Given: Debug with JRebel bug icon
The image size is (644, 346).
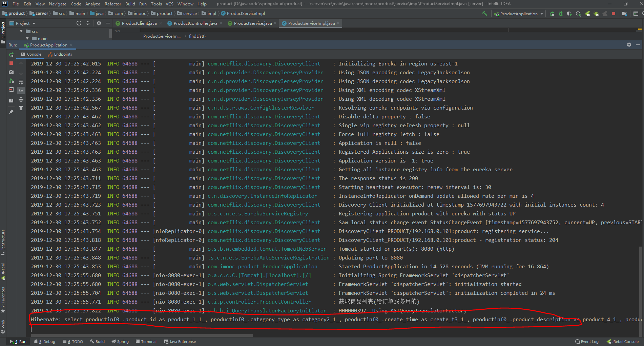Looking at the screenshot, I should 596,14.
